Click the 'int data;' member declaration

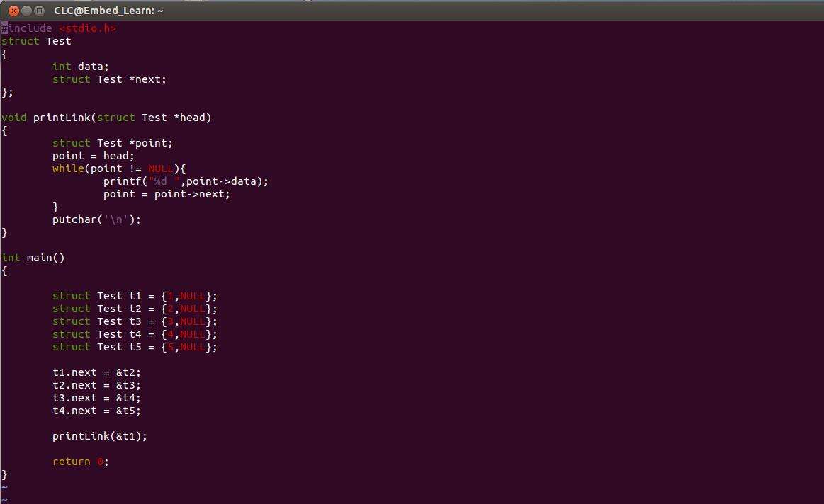tap(81, 67)
